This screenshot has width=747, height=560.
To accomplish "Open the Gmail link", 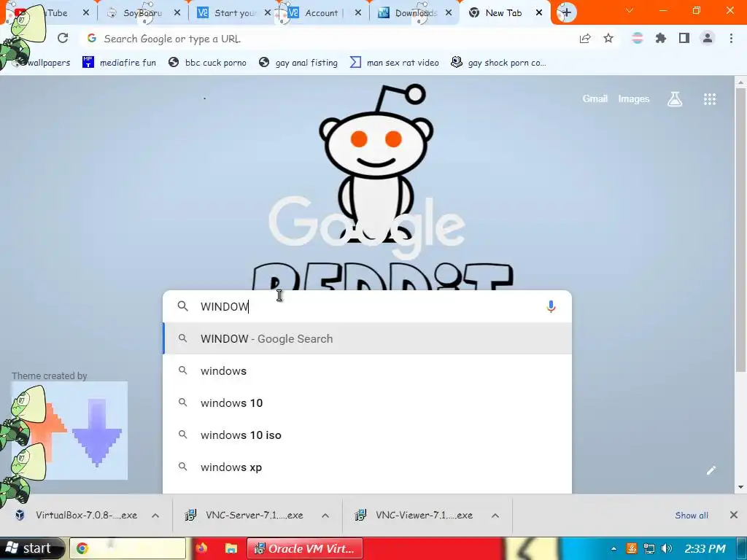I will click(x=595, y=98).
